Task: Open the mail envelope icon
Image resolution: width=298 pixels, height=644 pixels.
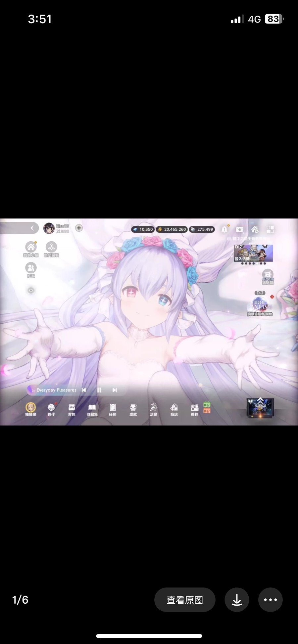Action: tap(240, 229)
